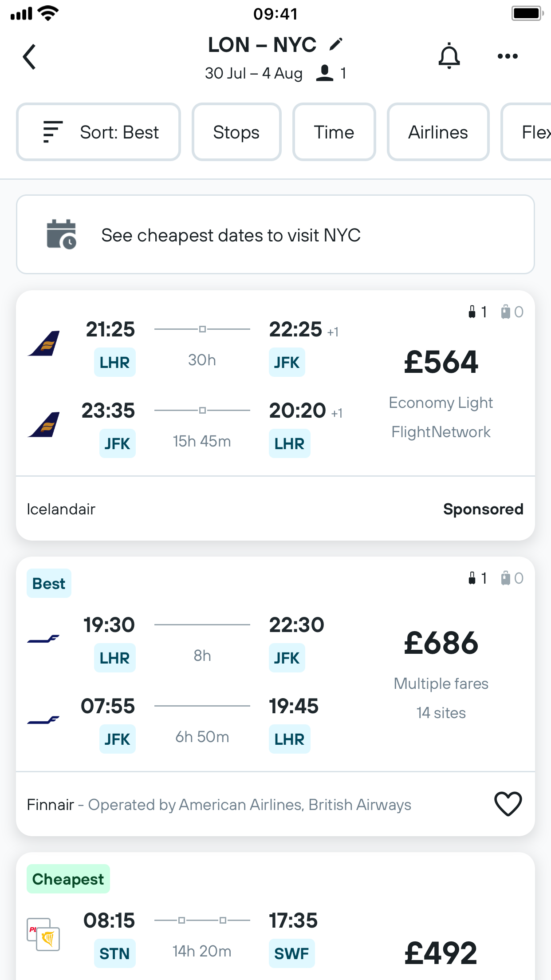The height and width of the screenshot is (980, 551).
Task: Open price alert bell icon
Action: coord(449,56)
